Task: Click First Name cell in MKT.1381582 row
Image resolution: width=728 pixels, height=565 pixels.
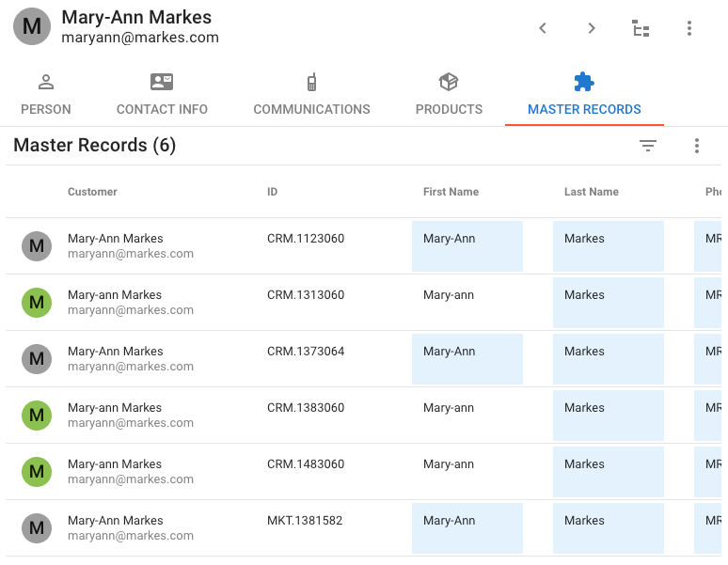Action: pyautogui.click(x=467, y=528)
